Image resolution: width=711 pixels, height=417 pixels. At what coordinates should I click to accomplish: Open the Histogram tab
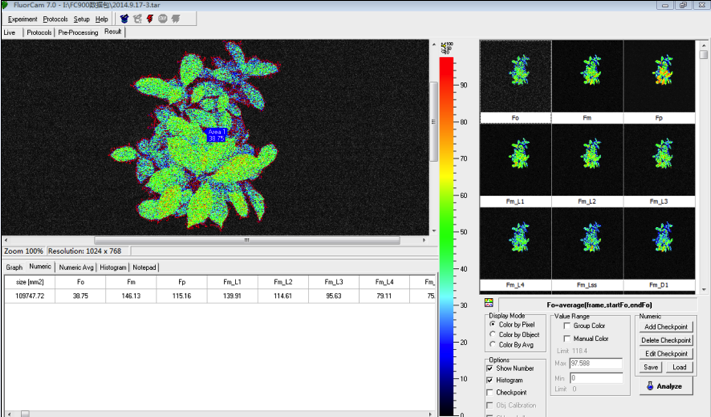tap(113, 267)
